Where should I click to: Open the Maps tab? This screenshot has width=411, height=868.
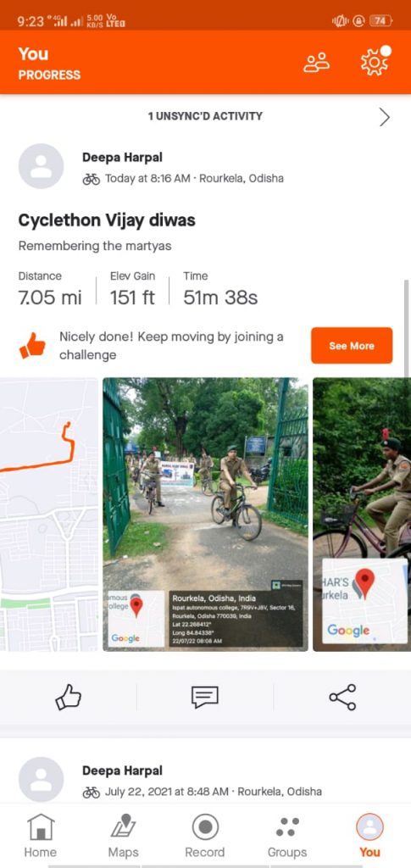(124, 836)
